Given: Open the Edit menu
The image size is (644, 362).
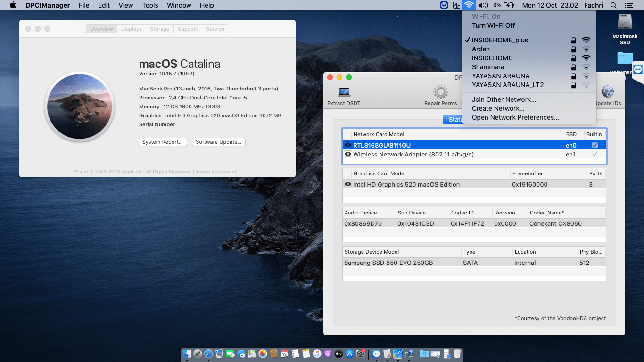Looking at the screenshot, I should [x=104, y=5].
